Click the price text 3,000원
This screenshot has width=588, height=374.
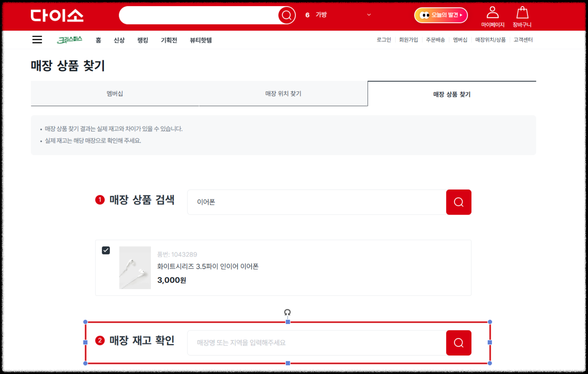coord(172,280)
